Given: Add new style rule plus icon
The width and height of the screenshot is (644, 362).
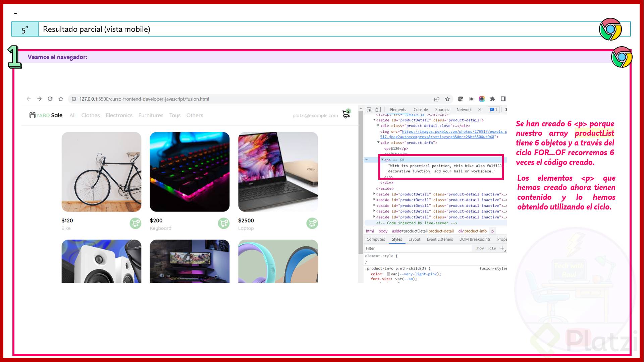Looking at the screenshot, I should click(x=502, y=248).
